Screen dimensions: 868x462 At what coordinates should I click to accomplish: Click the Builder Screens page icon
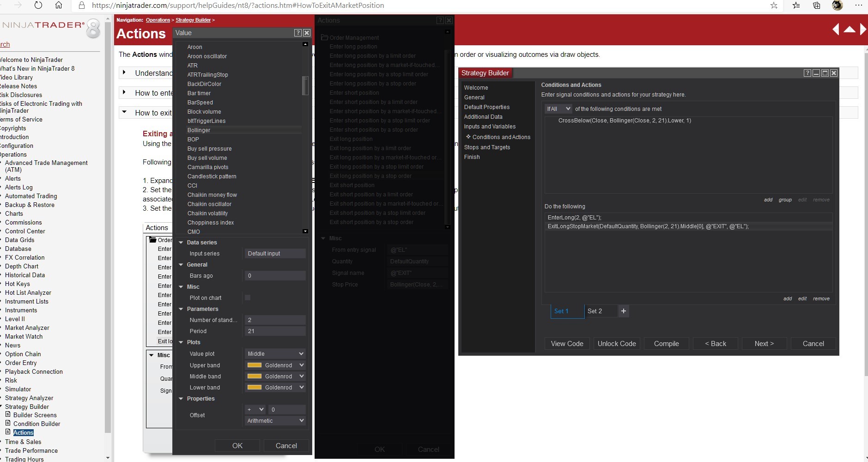coord(8,414)
